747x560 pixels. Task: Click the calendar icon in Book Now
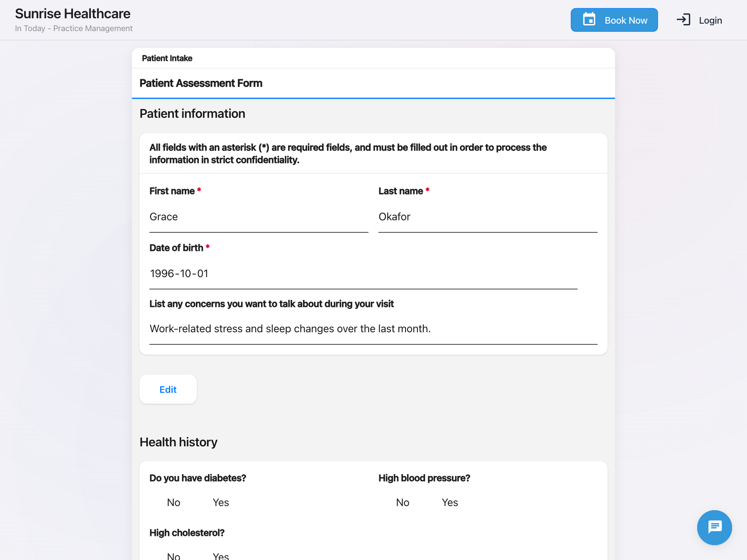(589, 19)
